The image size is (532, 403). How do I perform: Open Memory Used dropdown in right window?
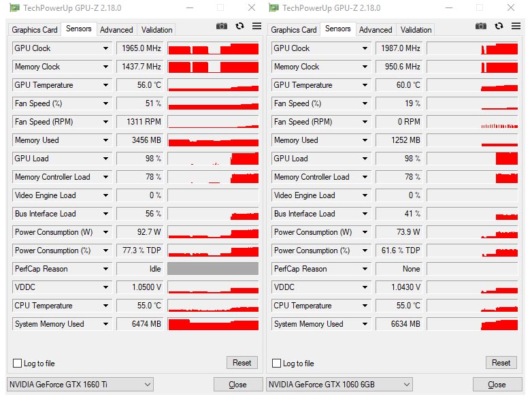(x=365, y=140)
